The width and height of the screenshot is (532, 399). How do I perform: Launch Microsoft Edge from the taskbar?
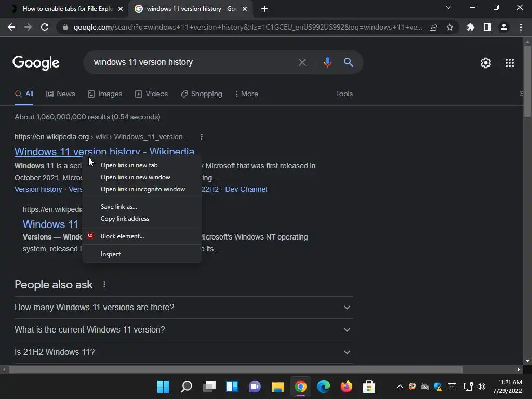[323, 387]
